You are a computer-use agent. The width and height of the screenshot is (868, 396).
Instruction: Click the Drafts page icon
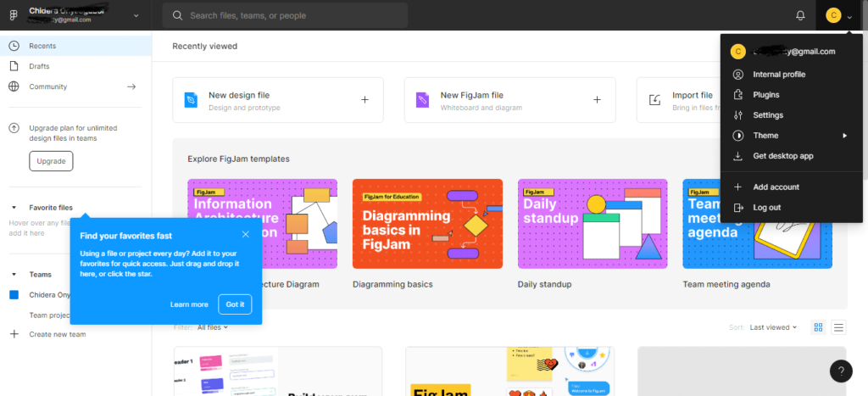[14, 66]
